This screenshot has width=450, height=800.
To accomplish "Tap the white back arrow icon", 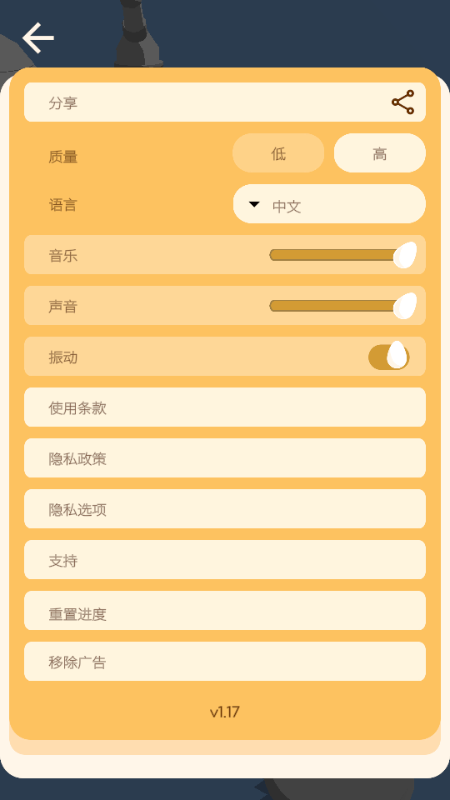I will (x=38, y=38).
